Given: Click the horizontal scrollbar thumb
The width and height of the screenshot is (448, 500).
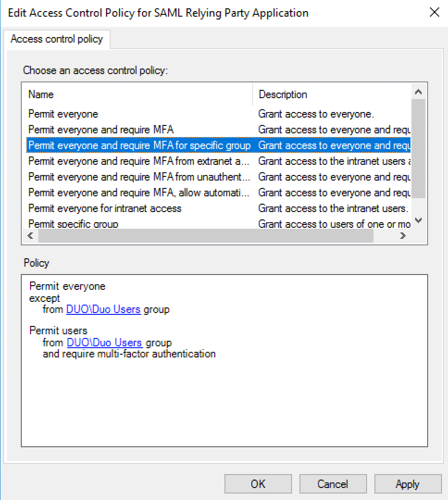Looking at the screenshot, I should click(204, 236).
